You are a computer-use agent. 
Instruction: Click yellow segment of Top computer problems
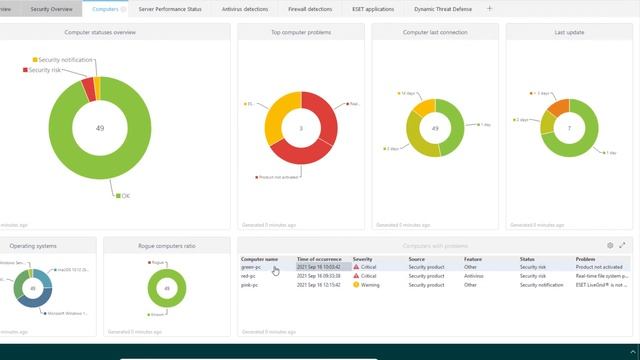(279, 116)
